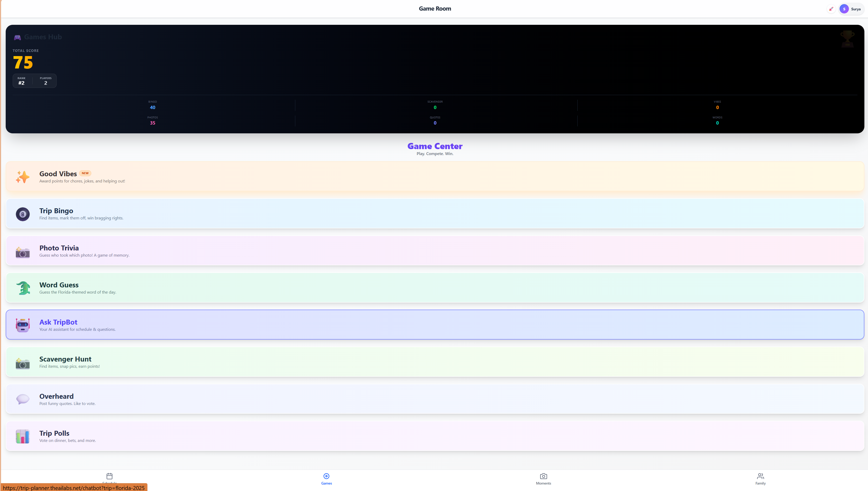This screenshot has height=491, width=868.
Task: Click the rocket icon in the top bar
Action: (831, 9)
